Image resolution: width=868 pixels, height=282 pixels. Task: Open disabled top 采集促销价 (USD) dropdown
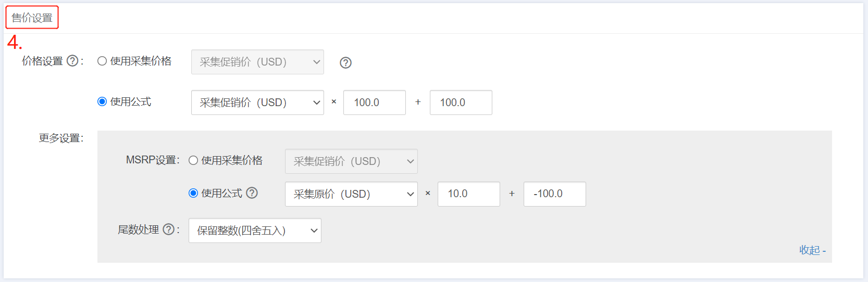[257, 62]
